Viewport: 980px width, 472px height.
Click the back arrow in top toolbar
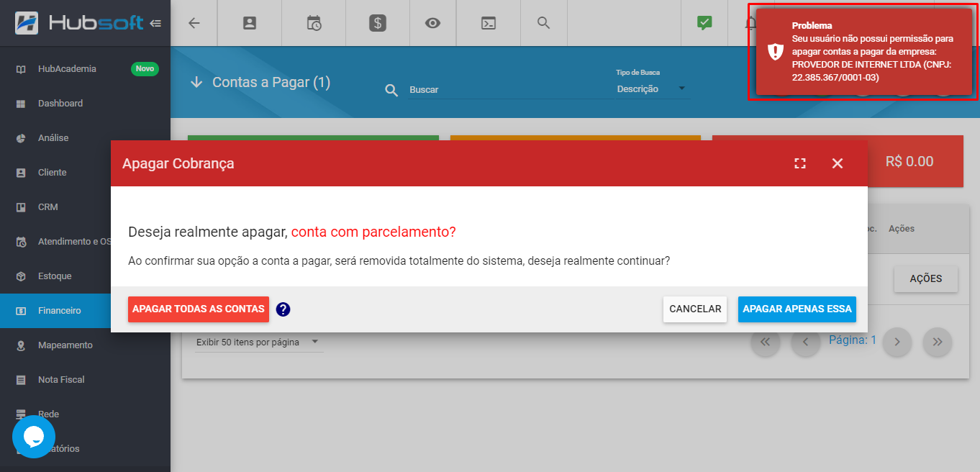tap(194, 23)
